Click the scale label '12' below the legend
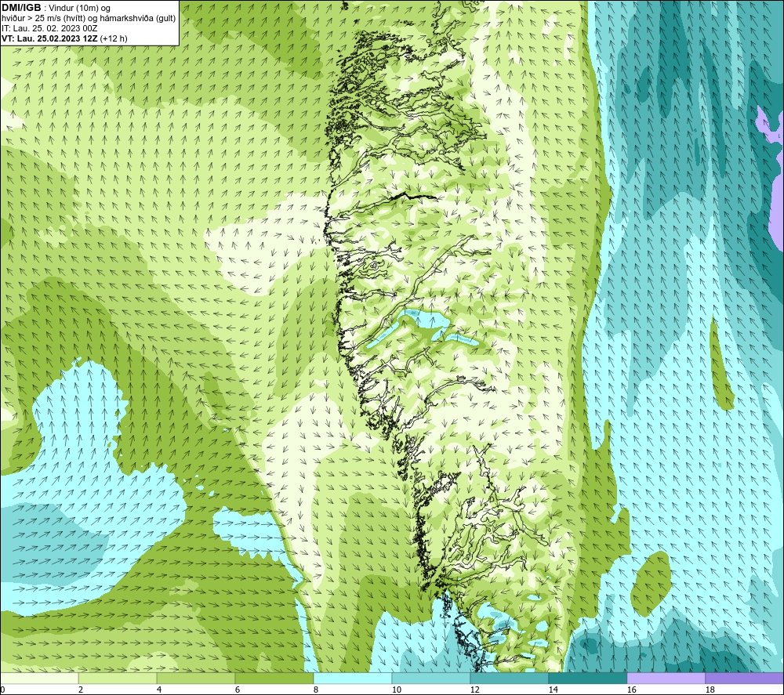This screenshot has width=784, height=695. click(x=474, y=690)
